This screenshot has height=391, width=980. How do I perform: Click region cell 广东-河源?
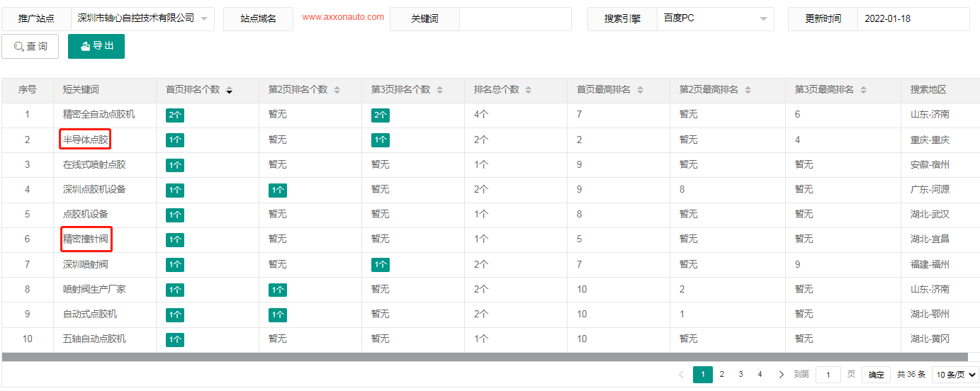tap(930, 189)
